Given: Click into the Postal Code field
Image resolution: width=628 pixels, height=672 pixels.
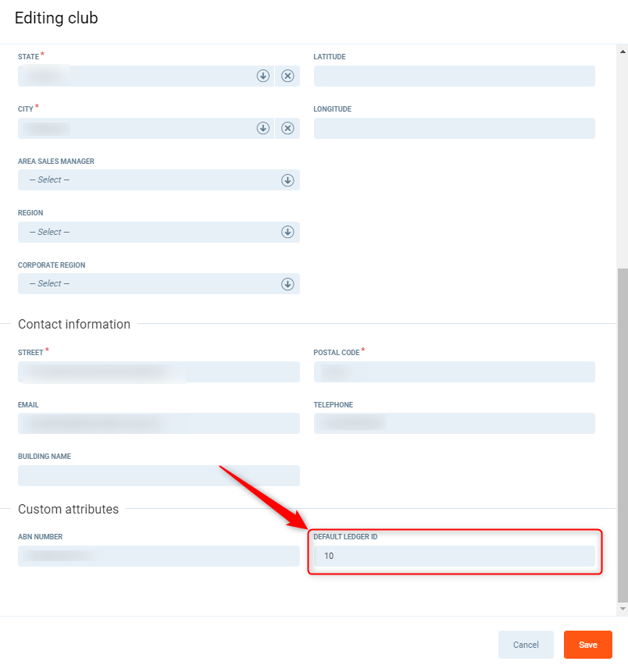Looking at the screenshot, I should point(454,372).
